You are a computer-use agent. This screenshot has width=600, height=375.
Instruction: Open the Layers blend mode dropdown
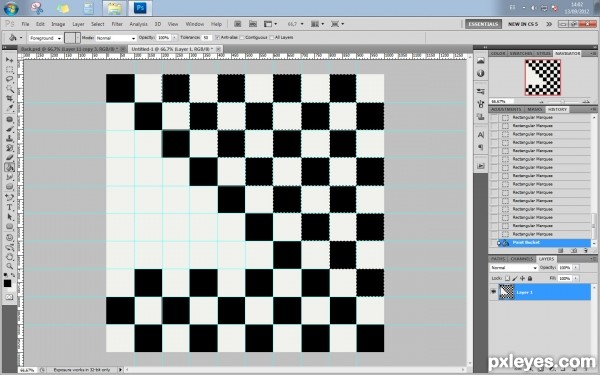pyautogui.click(x=514, y=267)
